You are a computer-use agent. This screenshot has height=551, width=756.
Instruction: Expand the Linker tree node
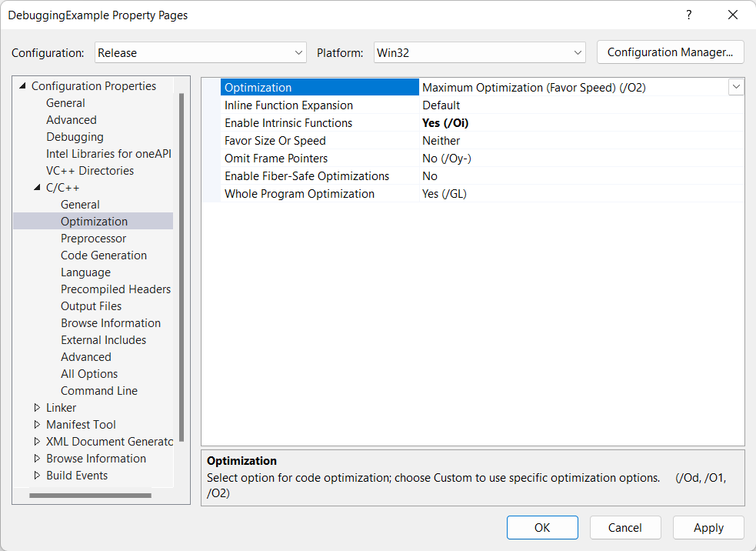37,408
